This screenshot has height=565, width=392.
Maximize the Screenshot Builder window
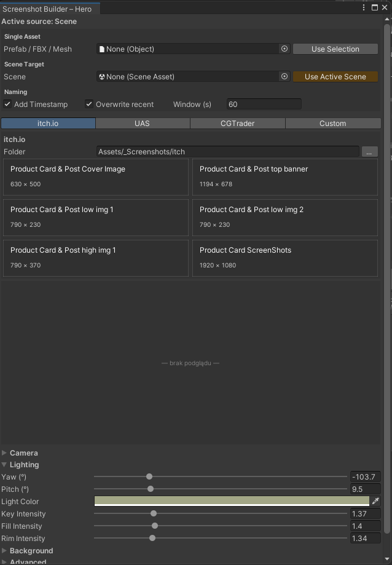pyautogui.click(x=375, y=8)
